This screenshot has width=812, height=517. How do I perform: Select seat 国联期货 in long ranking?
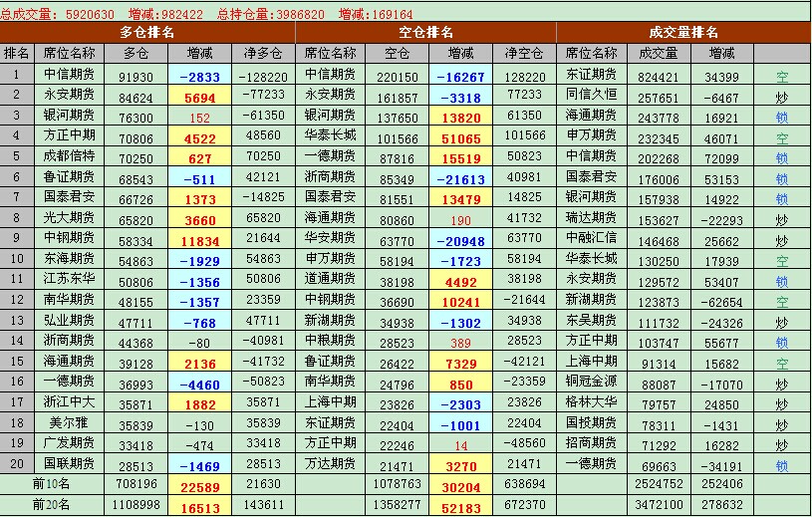point(69,463)
